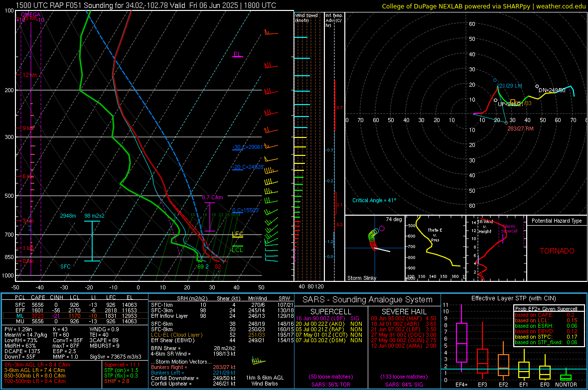Click the magenta EL marker label
The height and width of the screenshot is (390, 588).
237,54
